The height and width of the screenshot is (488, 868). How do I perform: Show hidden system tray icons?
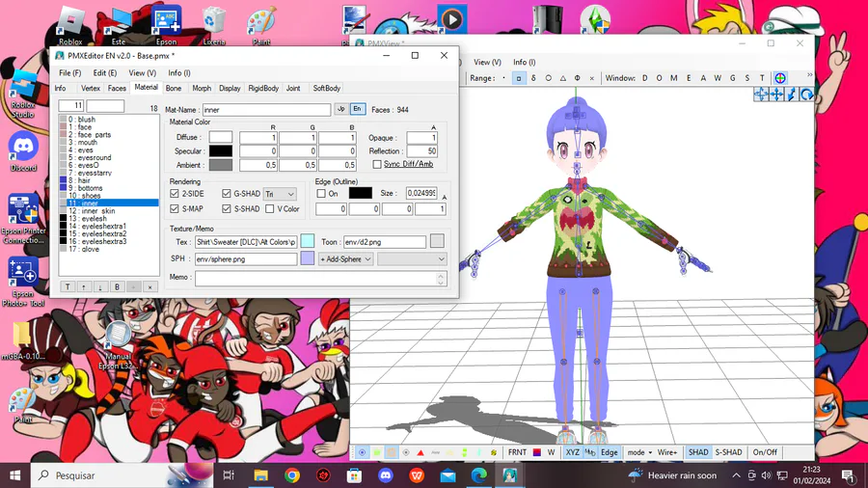[736, 475]
